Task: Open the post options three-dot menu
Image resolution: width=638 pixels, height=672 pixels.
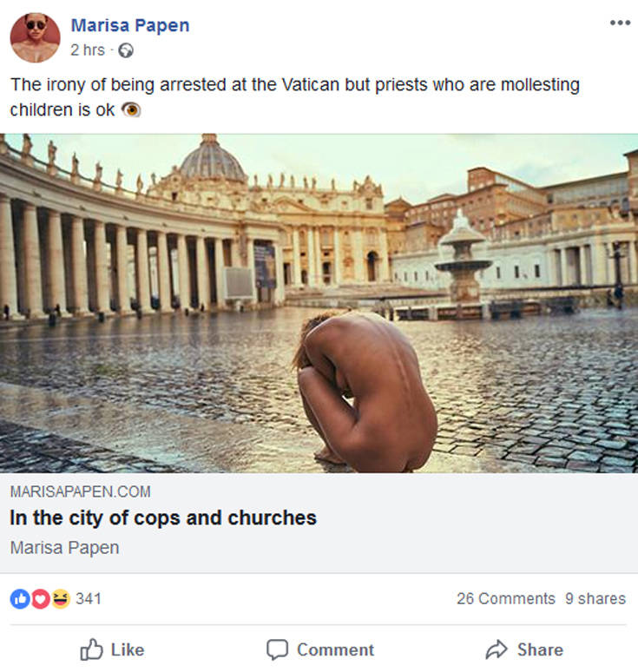Action: coord(619,23)
